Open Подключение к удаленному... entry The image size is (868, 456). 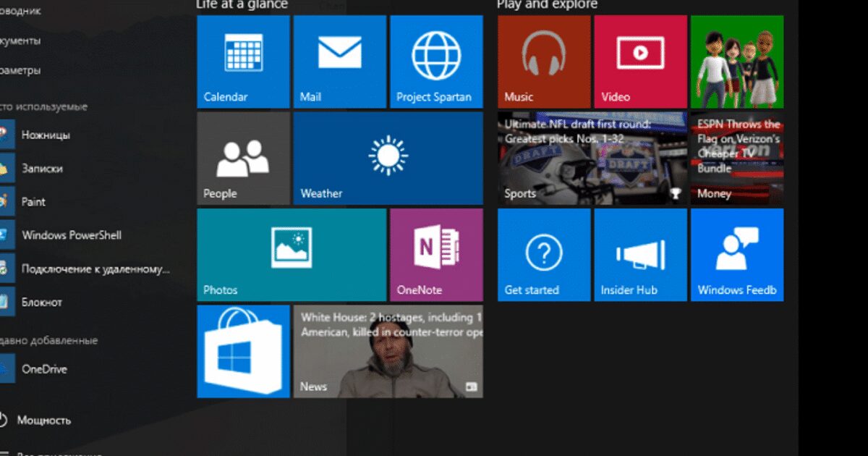87,269
